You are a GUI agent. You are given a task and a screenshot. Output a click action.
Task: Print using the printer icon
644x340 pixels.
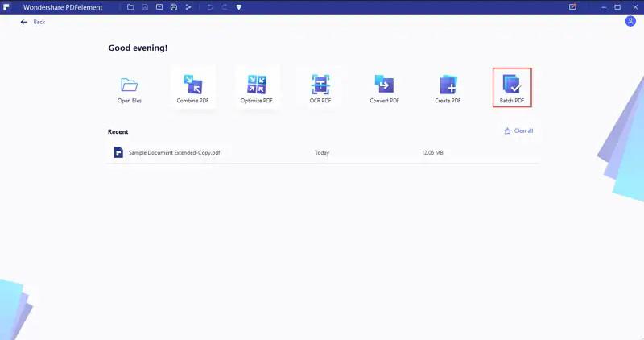[174, 7]
